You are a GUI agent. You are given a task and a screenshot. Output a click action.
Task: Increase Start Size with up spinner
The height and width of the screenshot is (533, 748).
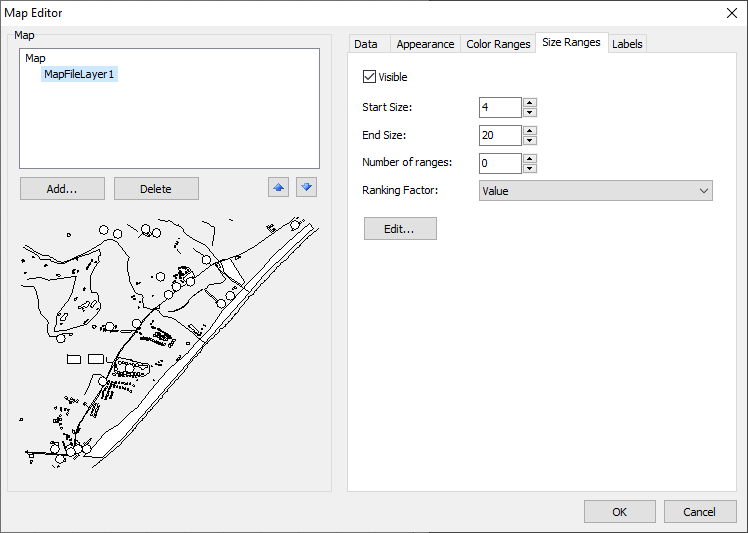(x=530, y=103)
